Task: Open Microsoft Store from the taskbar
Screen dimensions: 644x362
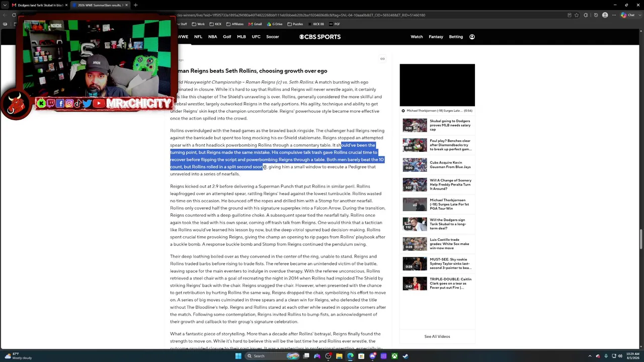Action: pyautogui.click(x=361, y=356)
